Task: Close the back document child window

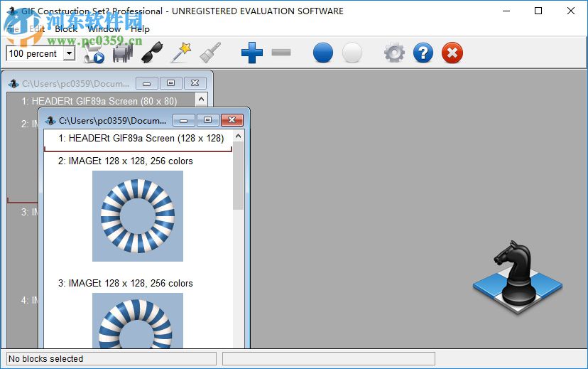Action: coord(195,83)
